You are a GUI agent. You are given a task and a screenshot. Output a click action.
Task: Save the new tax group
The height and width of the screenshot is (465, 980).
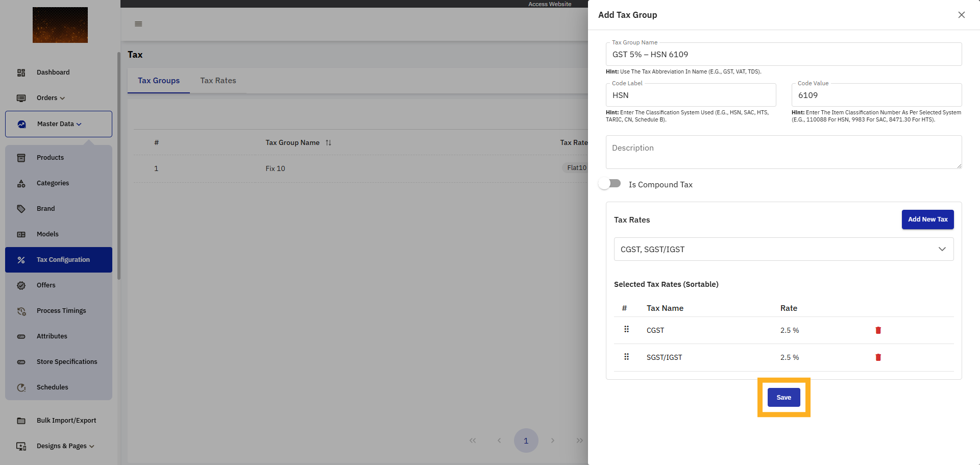[x=783, y=398]
